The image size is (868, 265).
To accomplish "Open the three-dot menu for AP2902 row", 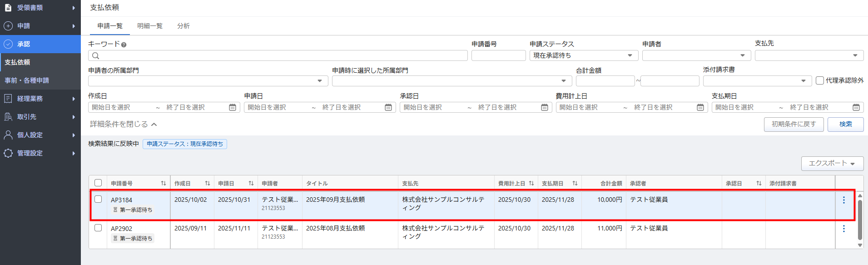I will tap(843, 229).
